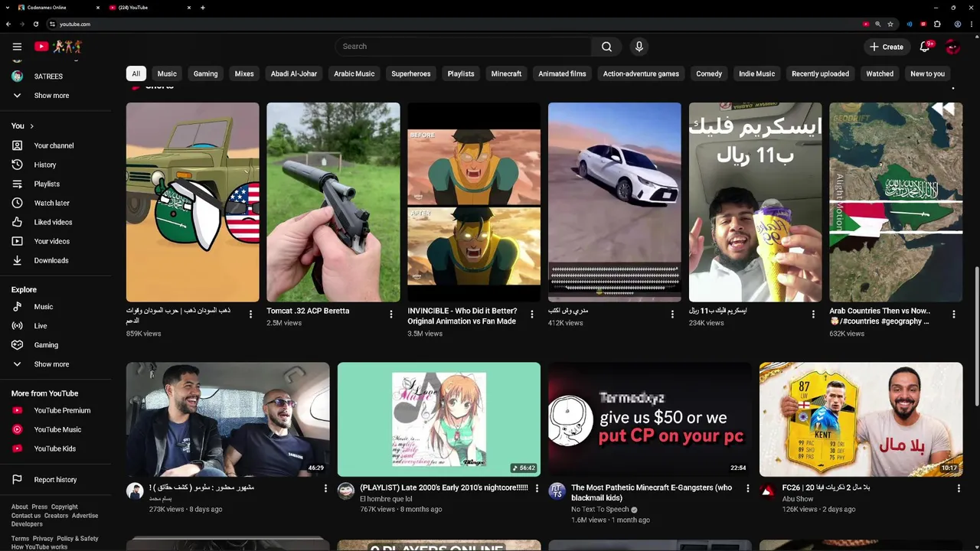Open the Copyright footer link
Image resolution: width=980 pixels, height=551 pixels.
click(x=64, y=507)
